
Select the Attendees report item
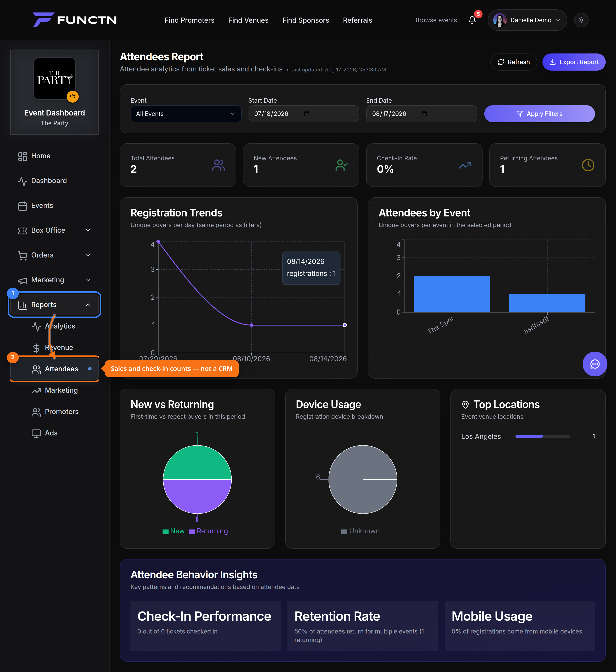pos(55,369)
